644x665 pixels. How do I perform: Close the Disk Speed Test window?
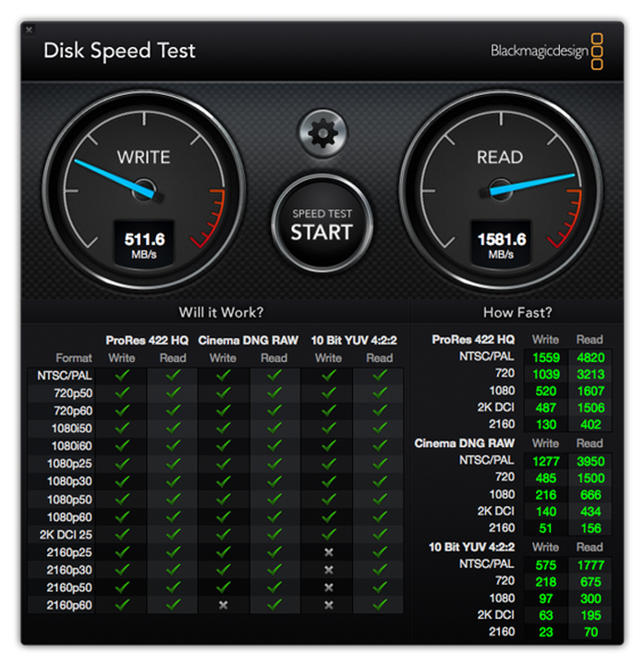pos(29,30)
